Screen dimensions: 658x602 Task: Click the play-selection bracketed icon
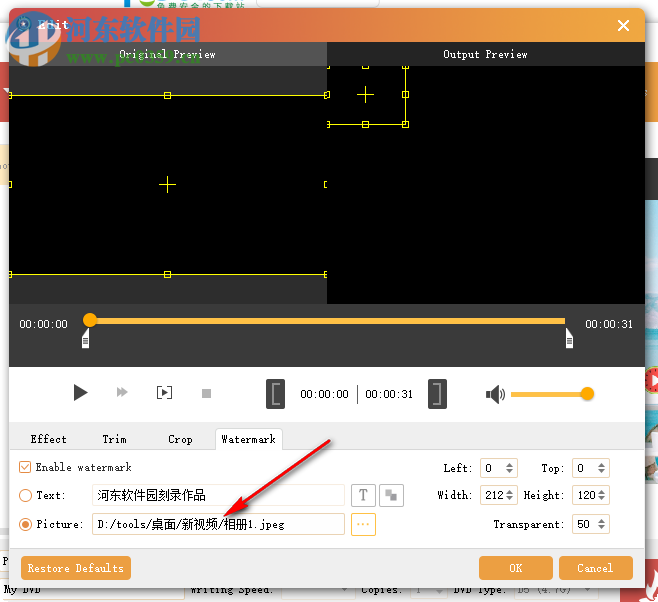pyautogui.click(x=164, y=393)
